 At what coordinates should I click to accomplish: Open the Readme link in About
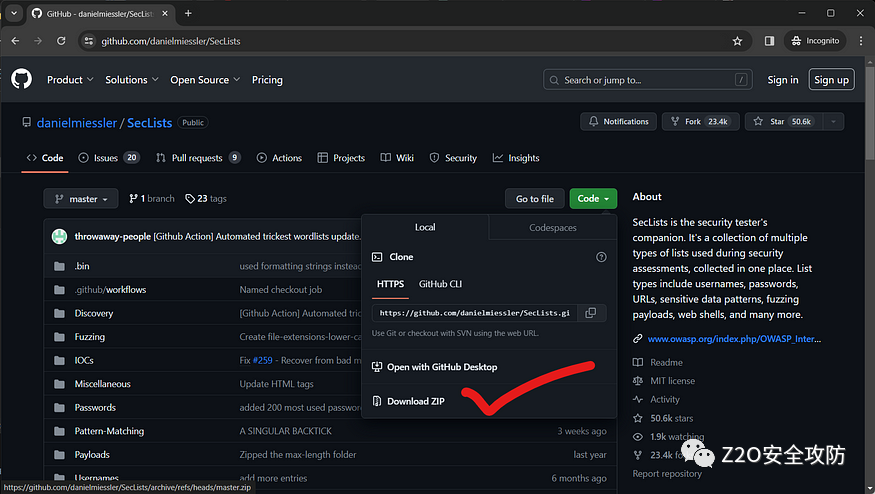pyautogui.click(x=666, y=362)
